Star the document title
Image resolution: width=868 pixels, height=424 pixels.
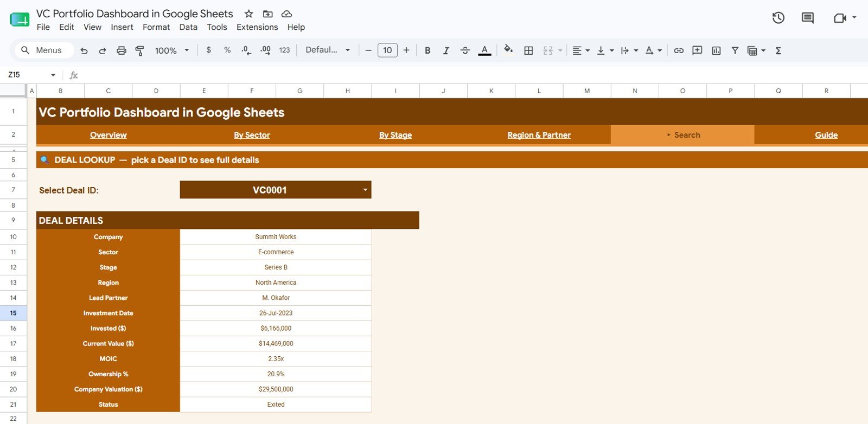click(248, 14)
